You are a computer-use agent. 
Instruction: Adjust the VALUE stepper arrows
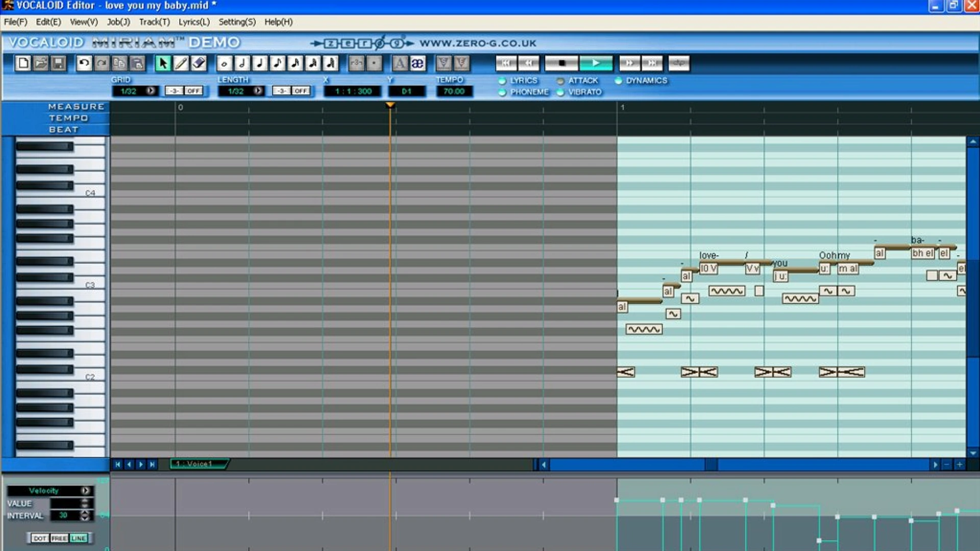point(85,504)
